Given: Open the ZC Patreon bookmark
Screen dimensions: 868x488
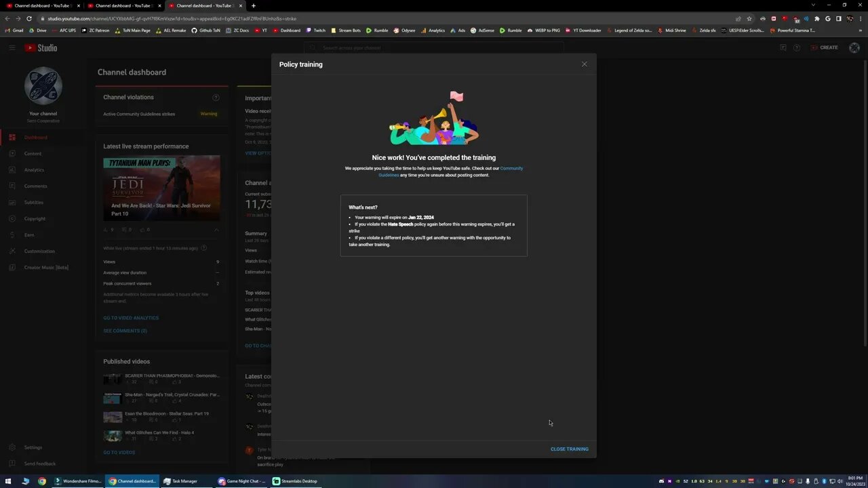Looking at the screenshot, I should (x=96, y=30).
